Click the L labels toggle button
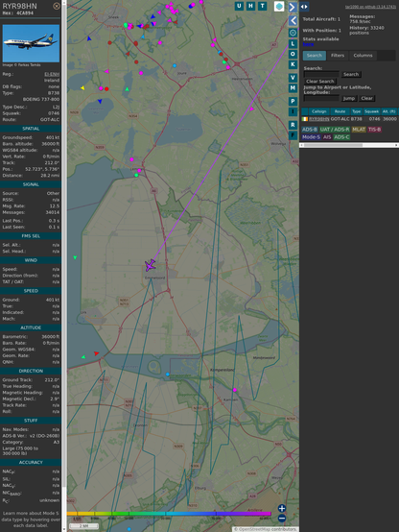 (x=293, y=44)
